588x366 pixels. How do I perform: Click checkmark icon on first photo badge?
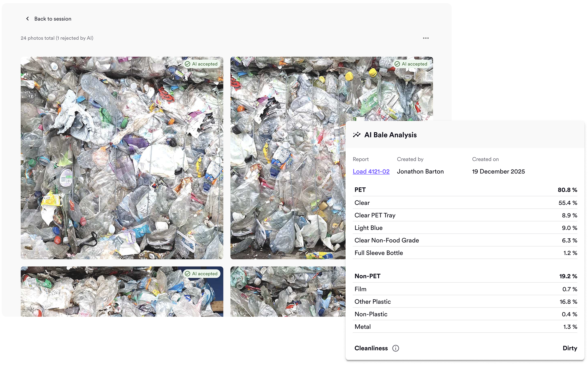click(188, 64)
